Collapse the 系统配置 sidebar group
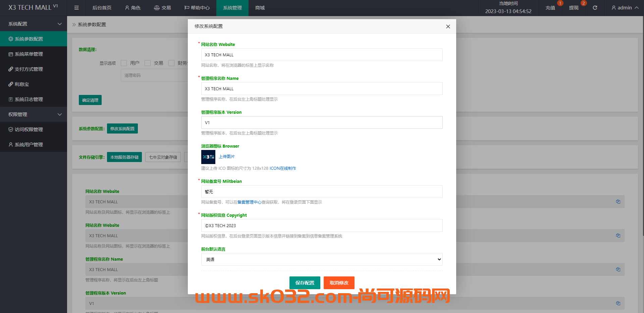The image size is (644, 313). [x=34, y=24]
